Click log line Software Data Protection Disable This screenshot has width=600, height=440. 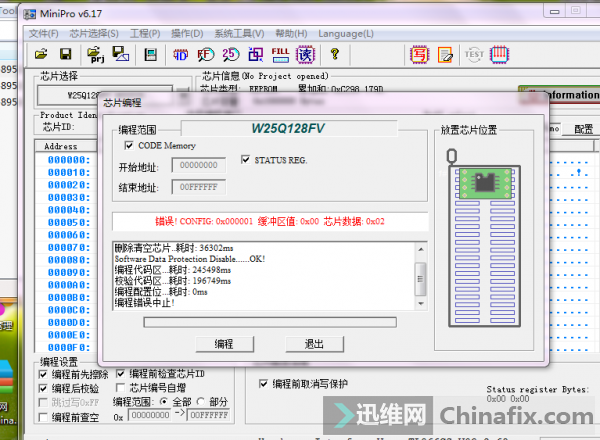tap(190, 259)
